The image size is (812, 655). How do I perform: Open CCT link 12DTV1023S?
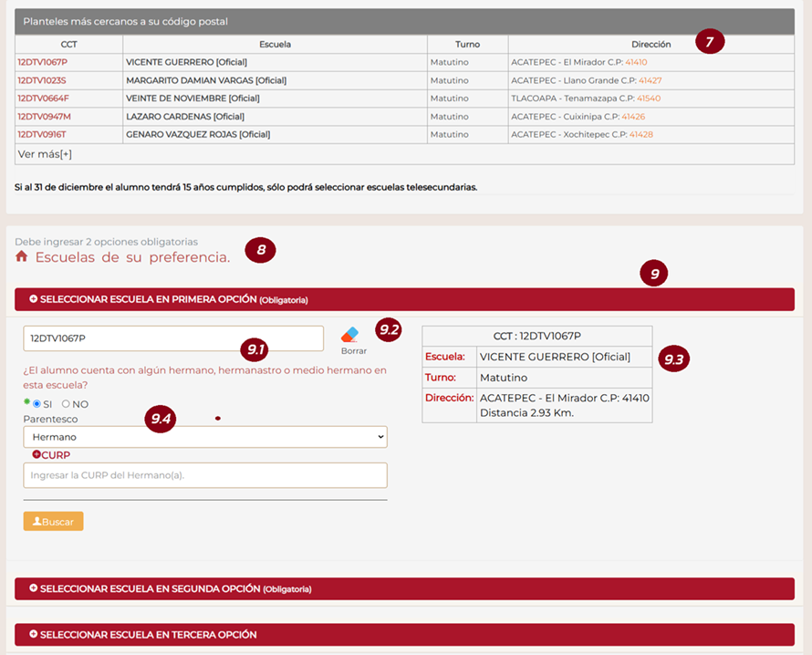pyautogui.click(x=42, y=80)
